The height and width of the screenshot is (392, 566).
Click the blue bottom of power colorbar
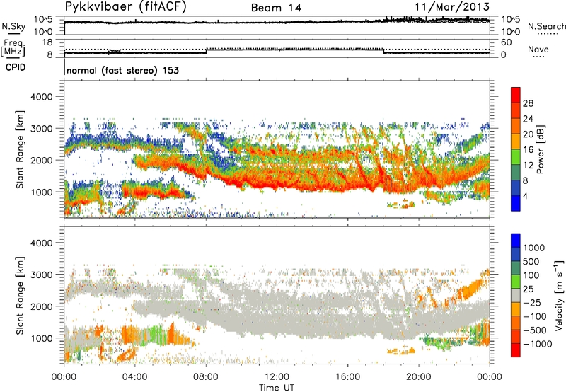[x=516, y=203]
